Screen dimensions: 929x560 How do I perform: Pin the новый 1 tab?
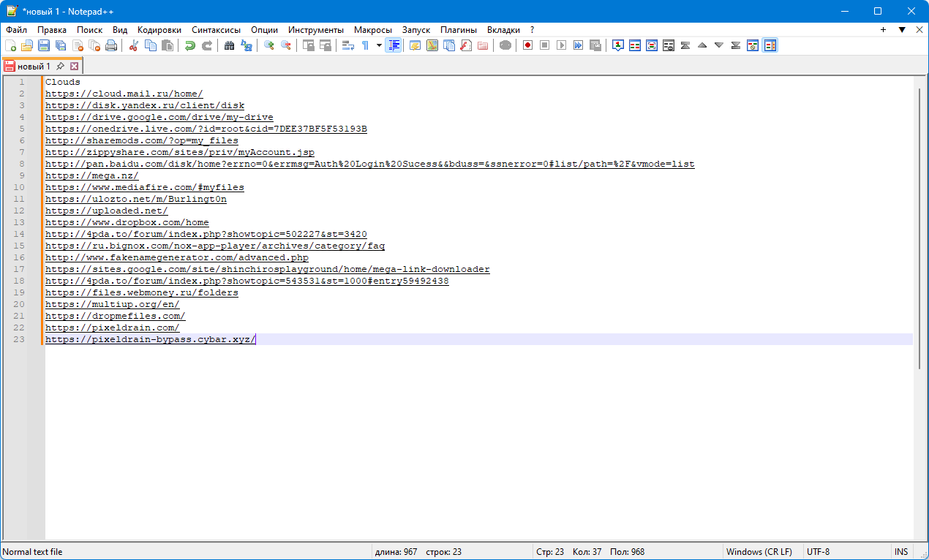coord(61,67)
